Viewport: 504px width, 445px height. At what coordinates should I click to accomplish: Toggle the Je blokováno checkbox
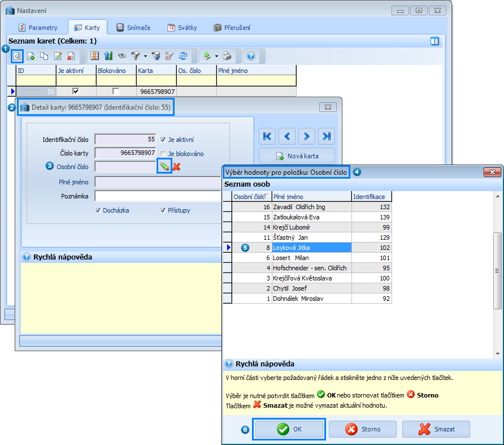point(163,154)
